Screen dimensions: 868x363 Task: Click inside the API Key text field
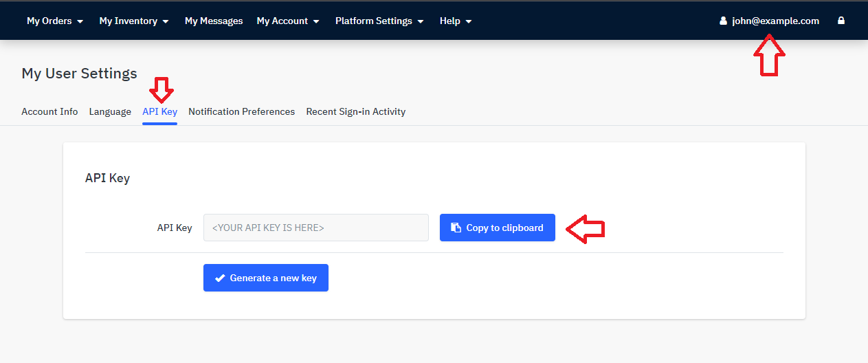pos(315,228)
